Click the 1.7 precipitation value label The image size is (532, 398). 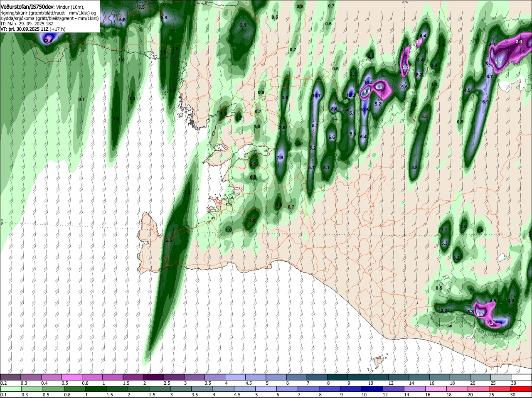click(x=239, y=118)
